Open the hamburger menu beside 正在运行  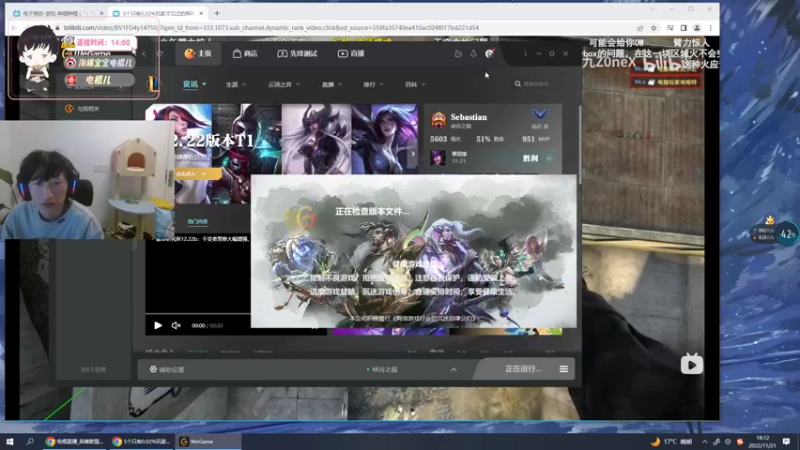point(564,369)
